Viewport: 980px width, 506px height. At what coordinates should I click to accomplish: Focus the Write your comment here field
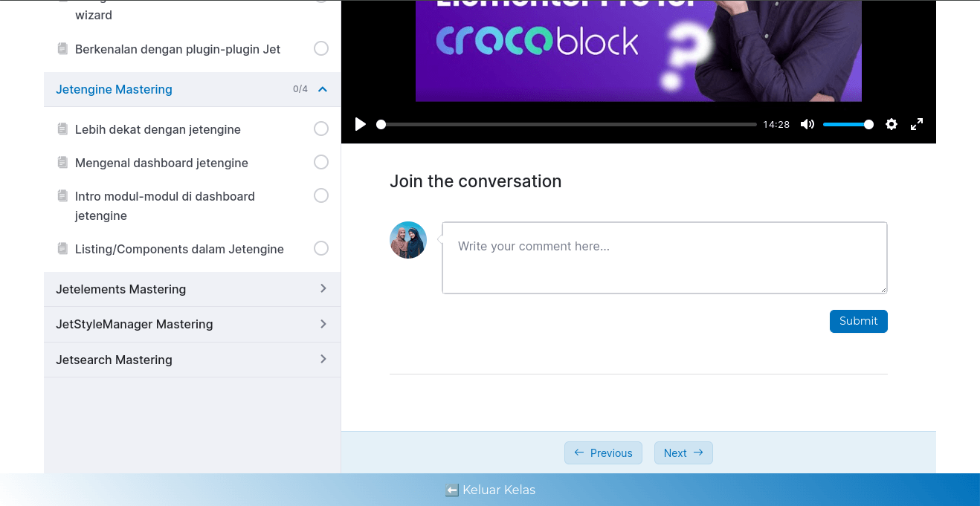point(665,258)
